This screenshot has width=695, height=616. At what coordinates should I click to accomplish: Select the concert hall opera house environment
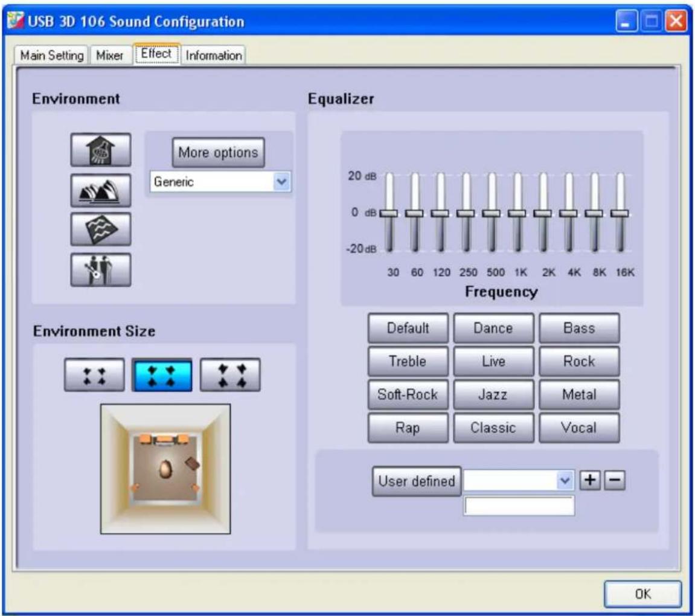pyautogui.click(x=101, y=190)
